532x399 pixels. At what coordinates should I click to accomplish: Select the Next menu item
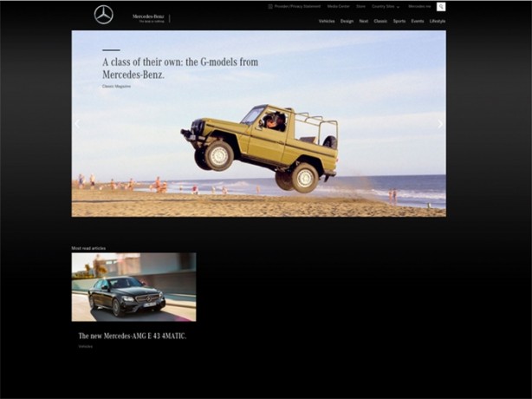tap(364, 21)
